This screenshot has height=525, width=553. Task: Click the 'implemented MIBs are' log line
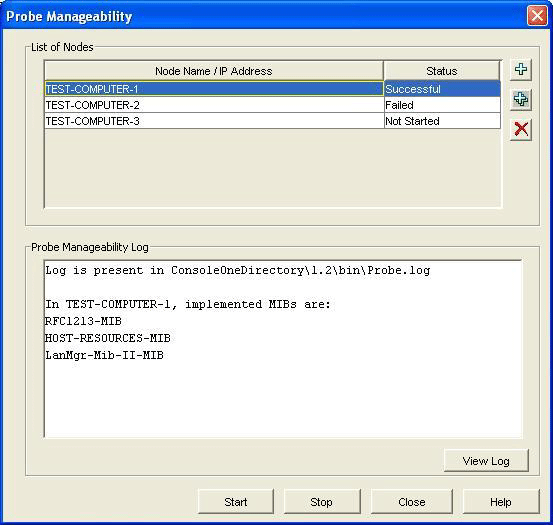click(188, 304)
